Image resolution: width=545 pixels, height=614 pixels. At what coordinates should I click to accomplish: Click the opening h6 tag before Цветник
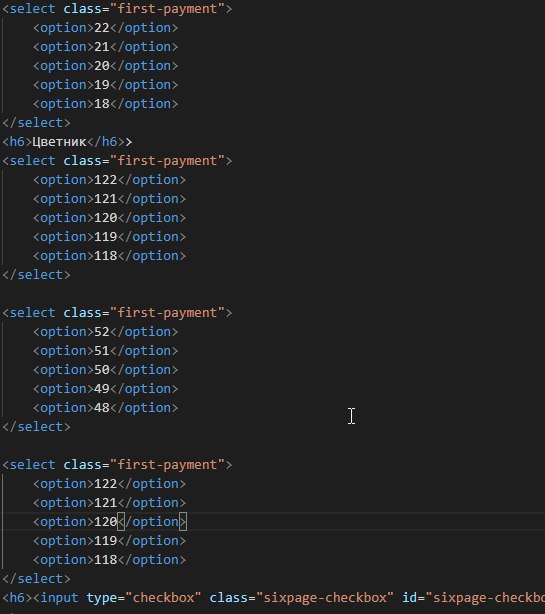(x=17, y=142)
